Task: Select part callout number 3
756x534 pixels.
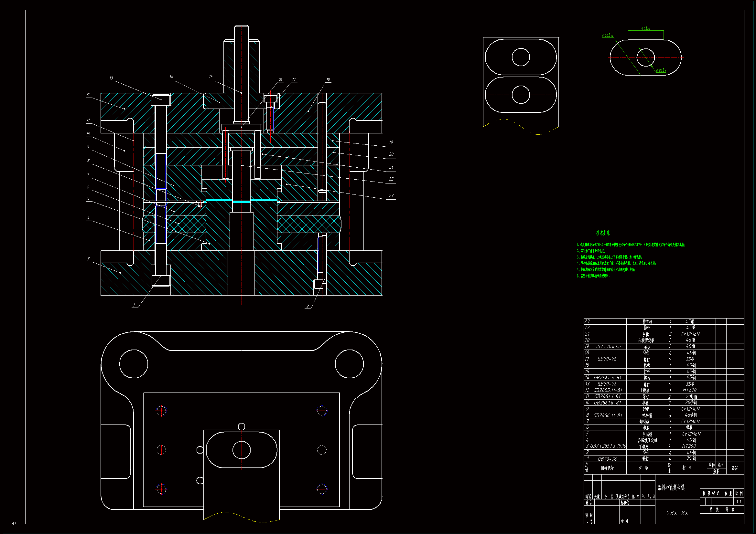Action: point(88,259)
